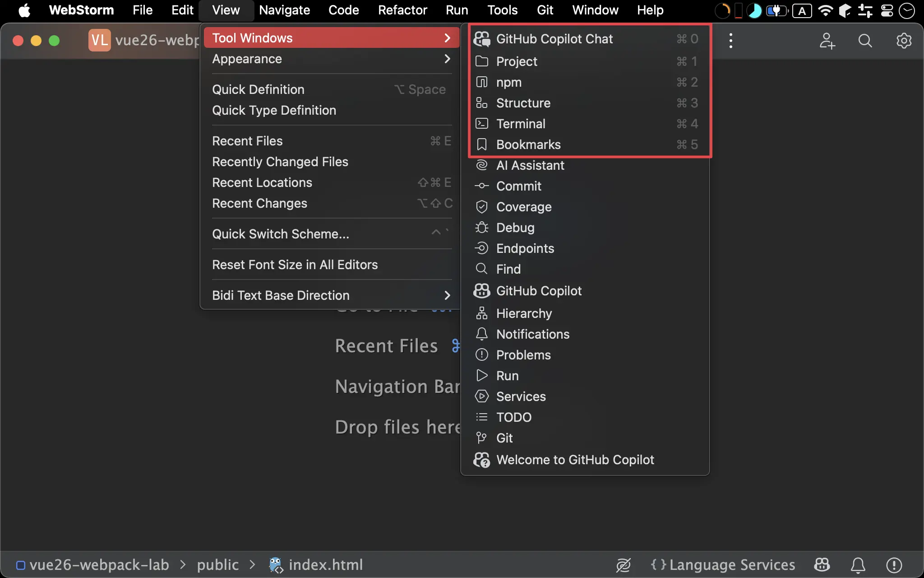The height and width of the screenshot is (578, 924).
Task: Click the crossed-out AI completion status icon
Action: coord(623,565)
